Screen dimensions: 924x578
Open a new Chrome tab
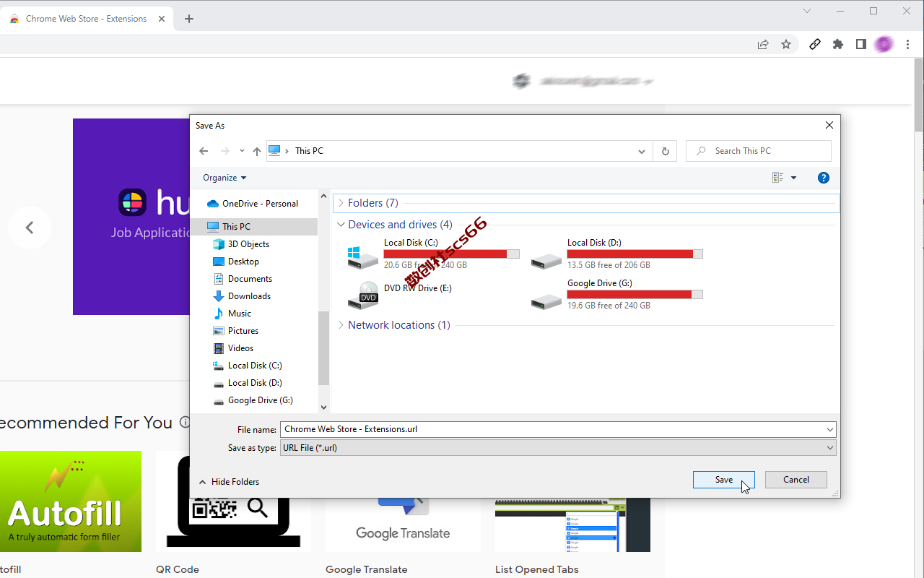point(189,19)
